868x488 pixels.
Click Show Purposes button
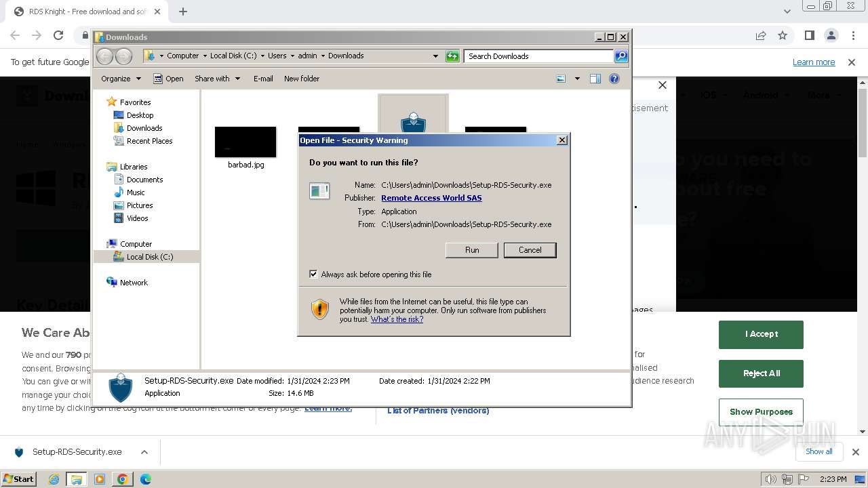click(x=761, y=412)
